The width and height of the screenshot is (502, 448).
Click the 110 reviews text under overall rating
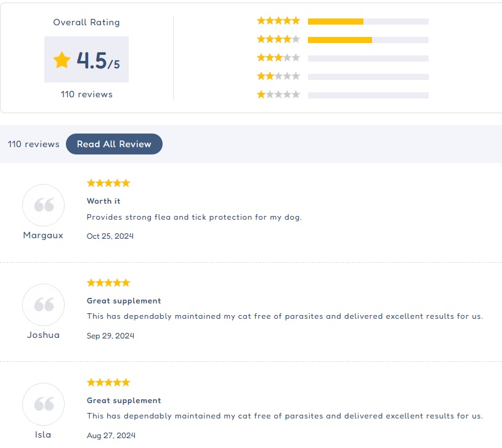pyautogui.click(x=87, y=94)
